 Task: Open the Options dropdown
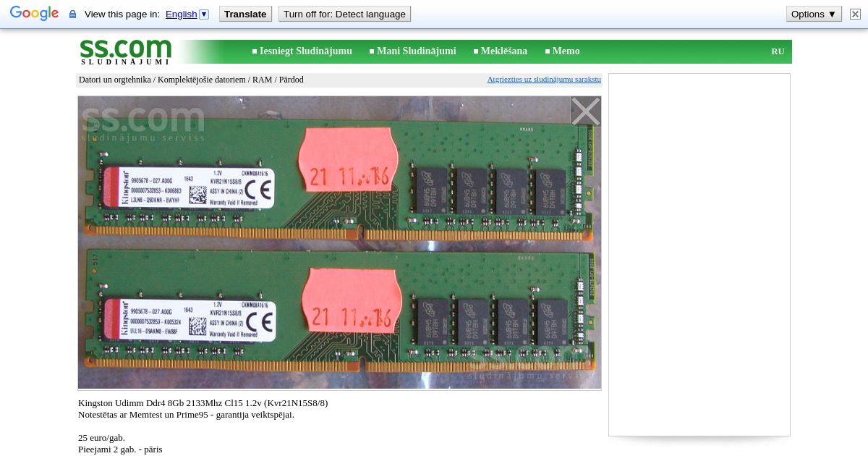(x=814, y=14)
